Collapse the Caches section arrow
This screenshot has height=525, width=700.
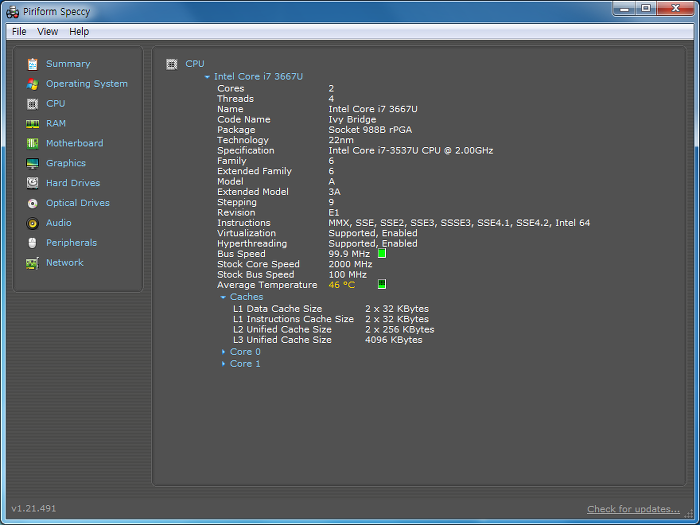[x=223, y=297]
